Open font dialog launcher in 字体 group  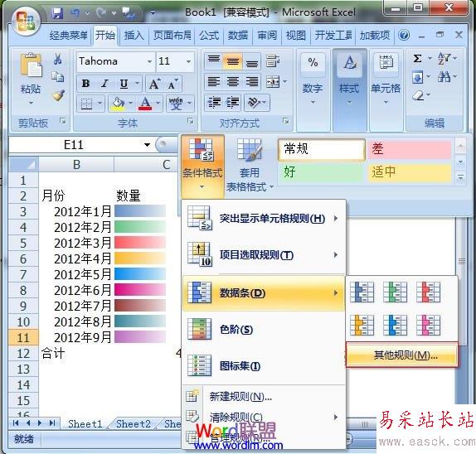[x=191, y=121]
